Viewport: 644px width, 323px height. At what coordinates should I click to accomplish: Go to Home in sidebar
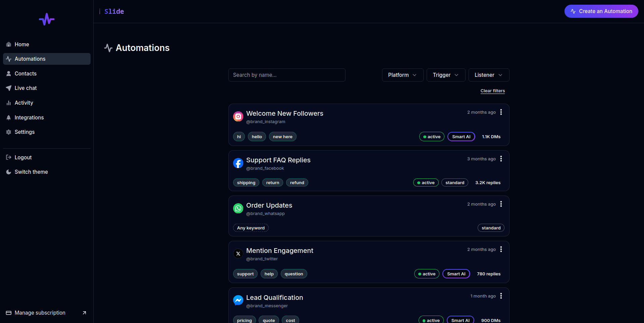coord(47,44)
